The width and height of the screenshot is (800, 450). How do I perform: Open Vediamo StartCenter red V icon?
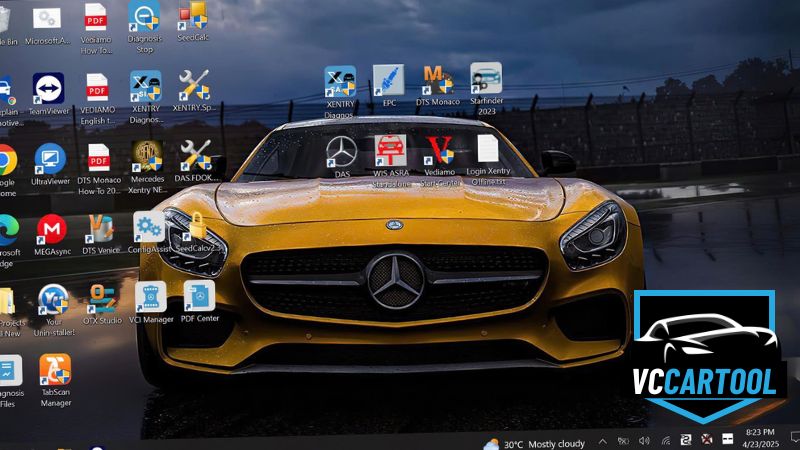440,160
